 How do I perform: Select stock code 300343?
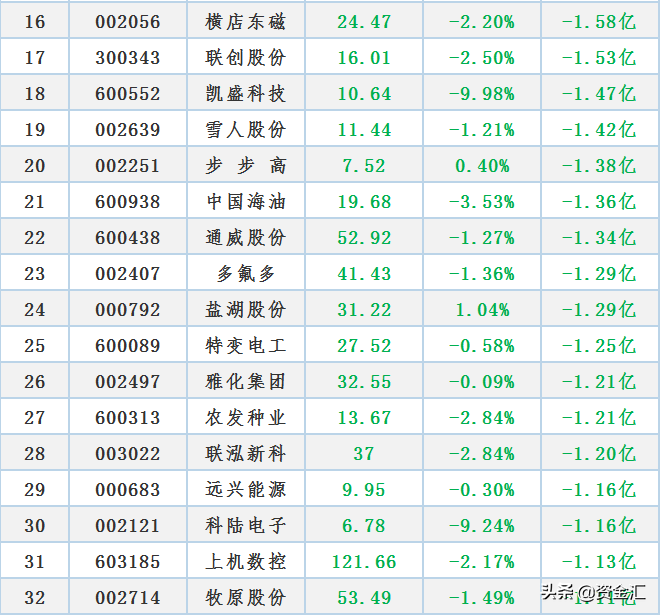[x=128, y=58]
